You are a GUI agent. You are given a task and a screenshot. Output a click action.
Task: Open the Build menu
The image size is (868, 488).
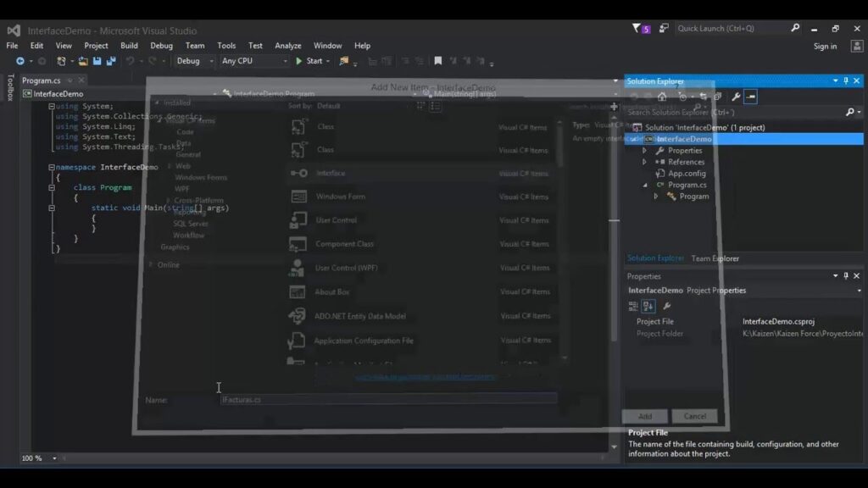pos(129,46)
